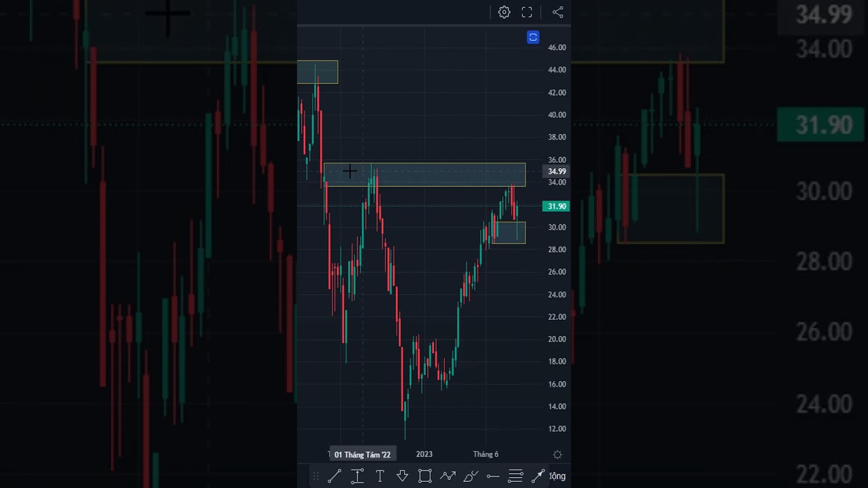Select the horizontal ray tool
Screen dimensions: 868x488
tap(493, 476)
